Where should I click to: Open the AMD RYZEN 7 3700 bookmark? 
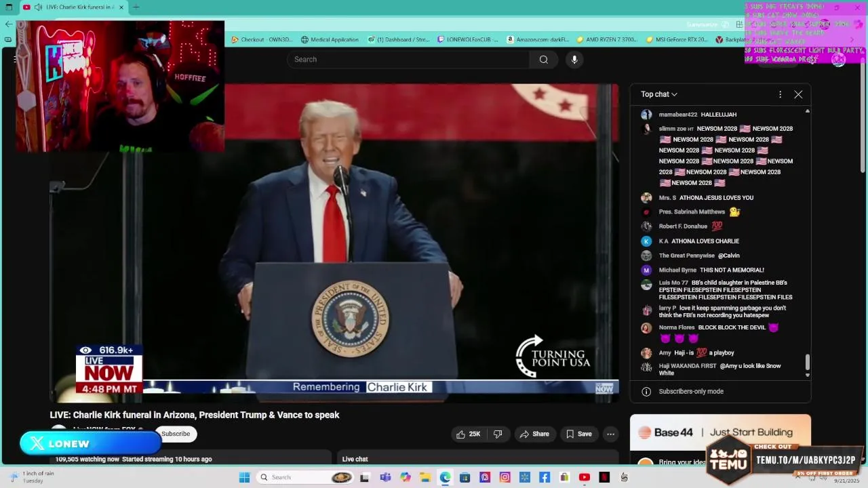pyautogui.click(x=607, y=39)
